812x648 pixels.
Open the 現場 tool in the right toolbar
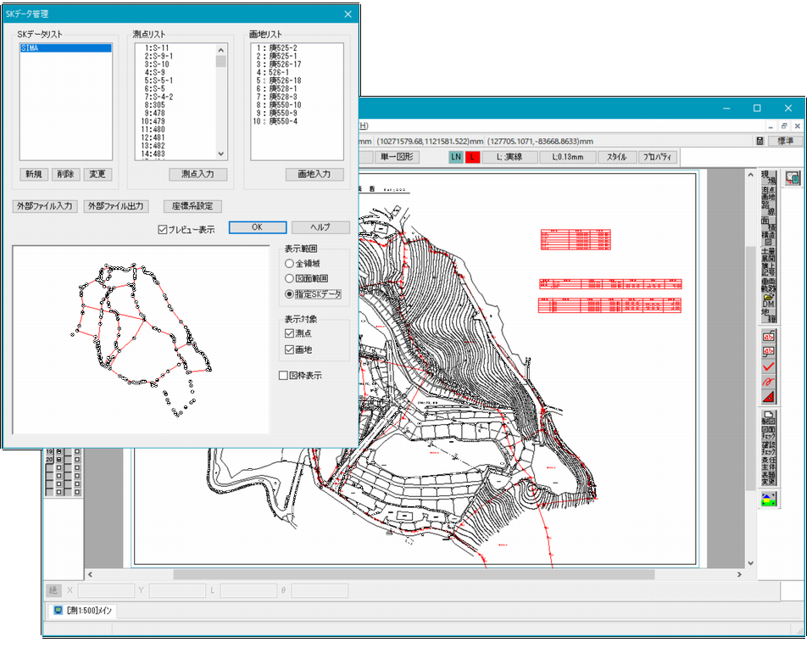click(x=768, y=177)
